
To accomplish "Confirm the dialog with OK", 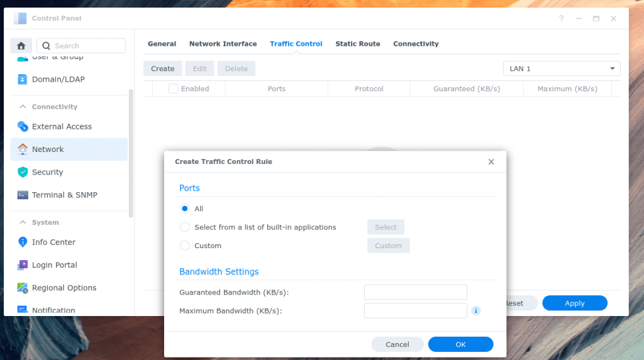I will (x=460, y=344).
